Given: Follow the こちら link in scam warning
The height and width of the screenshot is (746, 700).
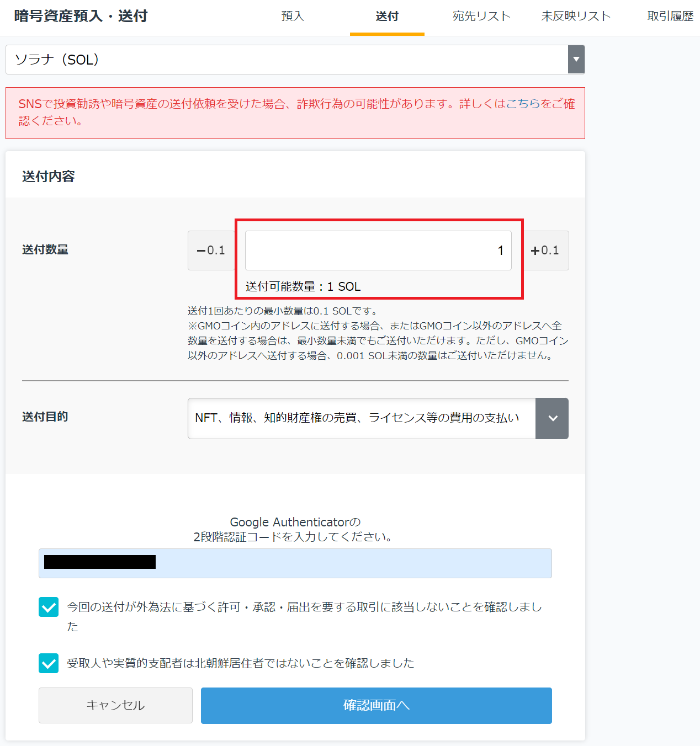Looking at the screenshot, I should [x=523, y=104].
